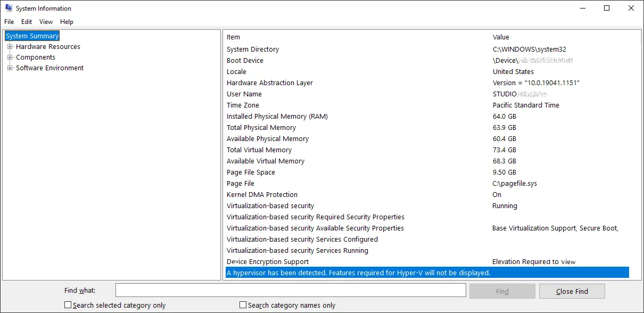This screenshot has width=644, height=313.
Task: Open the View menu
Action: click(x=46, y=22)
